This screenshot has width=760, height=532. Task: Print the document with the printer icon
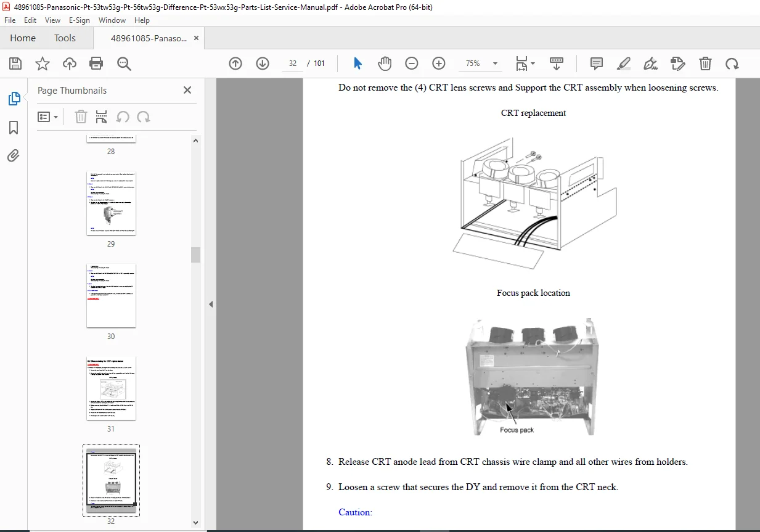click(96, 63)
